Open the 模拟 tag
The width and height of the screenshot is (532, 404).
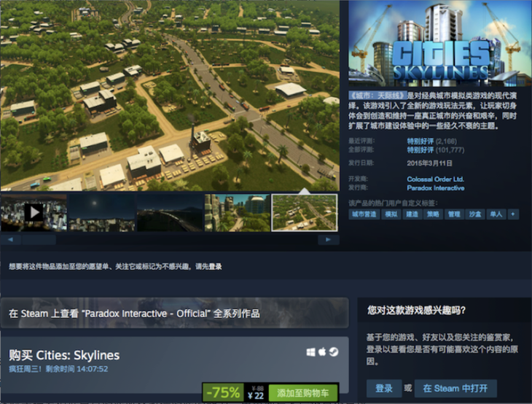(x=391, y=214)
